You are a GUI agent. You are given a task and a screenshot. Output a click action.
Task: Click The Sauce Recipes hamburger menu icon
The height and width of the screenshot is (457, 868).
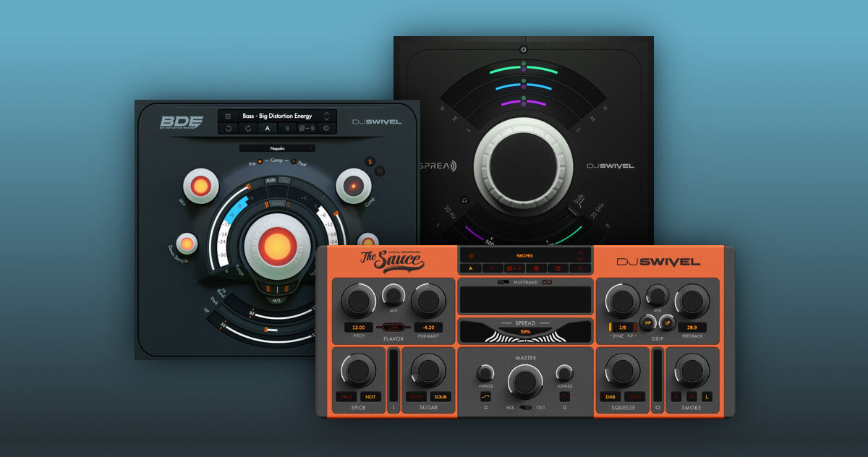pyautogui.click(x=471, y=255)
